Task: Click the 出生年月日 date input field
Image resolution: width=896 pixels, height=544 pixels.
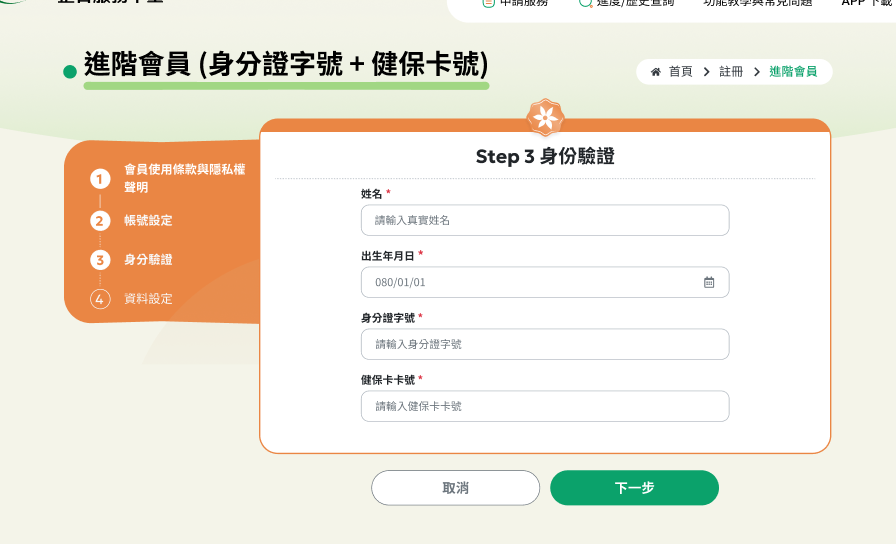Action: point(530,282)
